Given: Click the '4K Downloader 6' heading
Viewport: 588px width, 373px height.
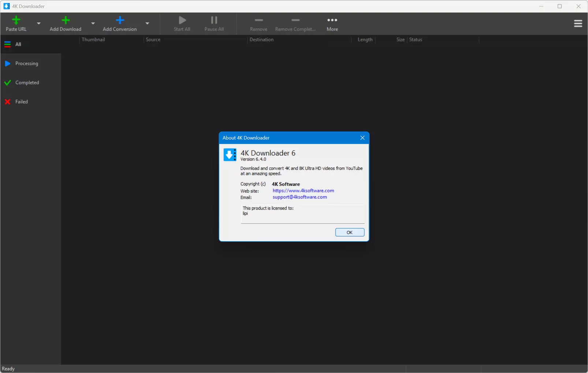Looking at the screenshot, I should click(268, 153).
